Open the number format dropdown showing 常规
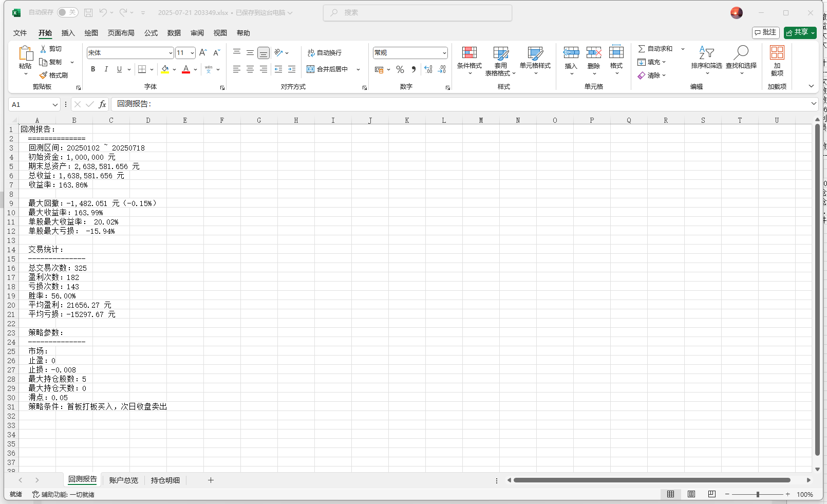The width and height of the screenshot is (827, 504). point(444,53)
